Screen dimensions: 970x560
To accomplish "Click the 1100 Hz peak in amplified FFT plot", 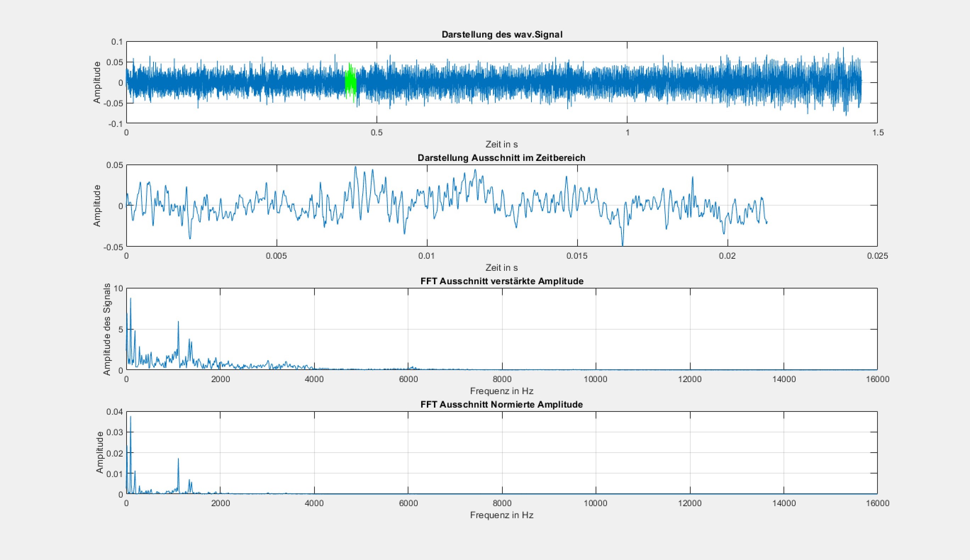I will click(178, 323).
